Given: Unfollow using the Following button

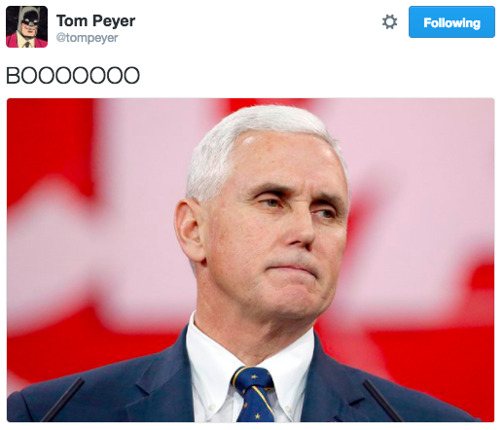Looking at the screenshot, I should coord(451,22).
